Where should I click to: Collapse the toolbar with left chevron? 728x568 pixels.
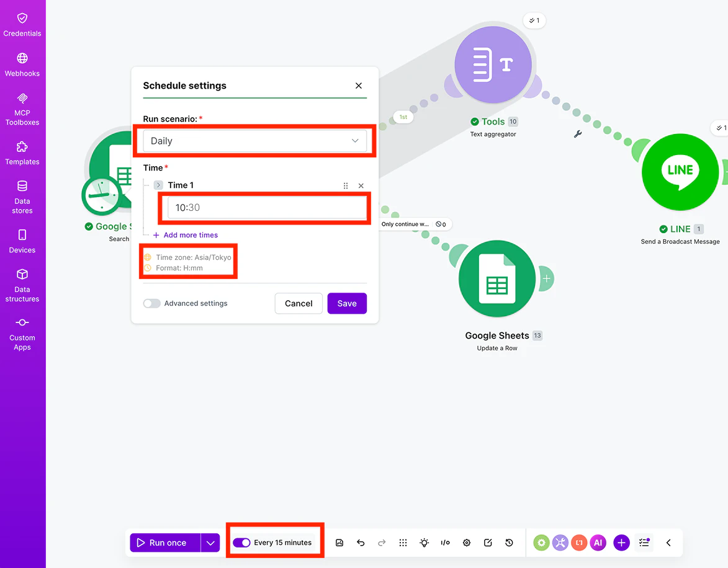pyautogui.click(x=668, y=543)
